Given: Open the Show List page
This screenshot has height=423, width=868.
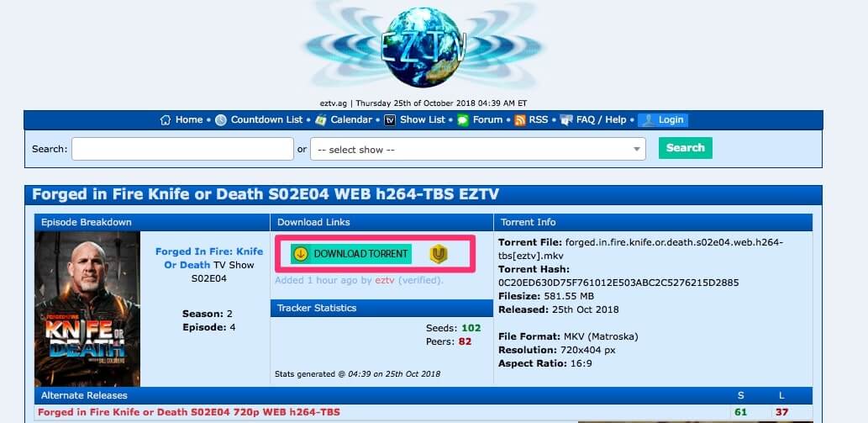Looking at the screenshot, I should (x=423, y=119).
